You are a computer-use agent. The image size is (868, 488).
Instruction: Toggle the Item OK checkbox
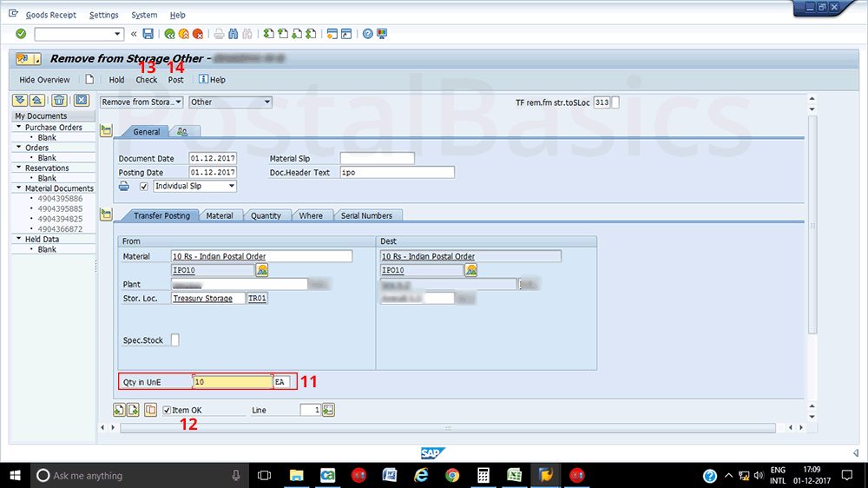[167, 410]
